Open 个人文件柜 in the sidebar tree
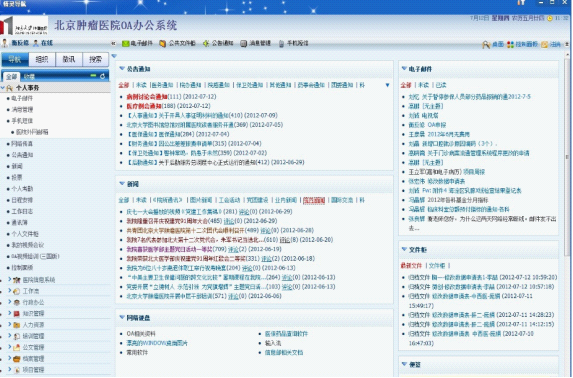Screen dimensions: 573x378 pos(24,234)
